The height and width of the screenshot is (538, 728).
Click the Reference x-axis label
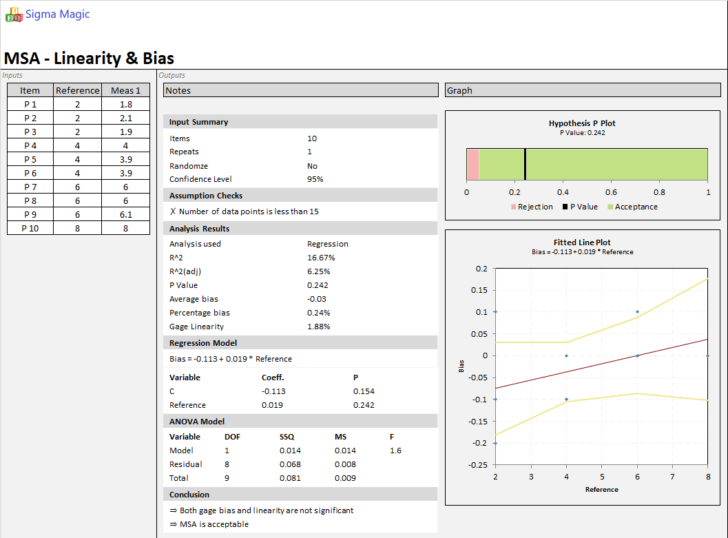pos(602,489)
